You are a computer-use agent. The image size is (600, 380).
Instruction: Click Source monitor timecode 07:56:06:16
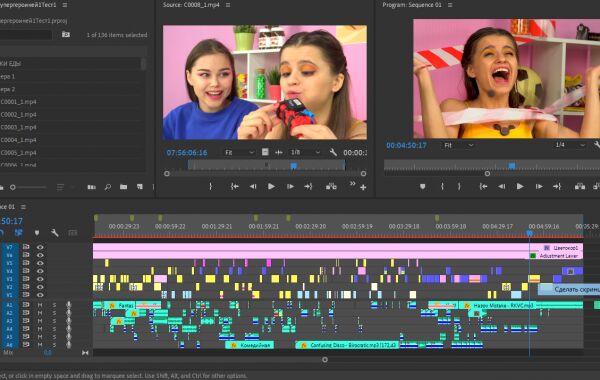(187, 153)
